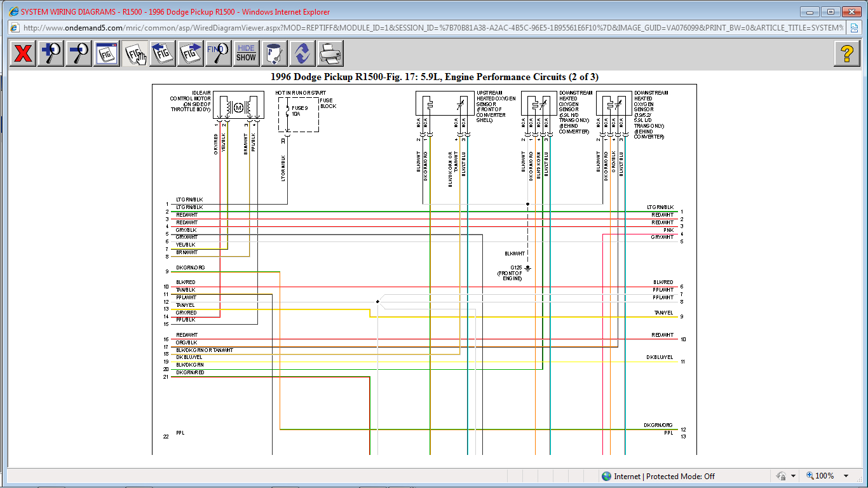Open figure in a new window icon

(x=107, y=53)
